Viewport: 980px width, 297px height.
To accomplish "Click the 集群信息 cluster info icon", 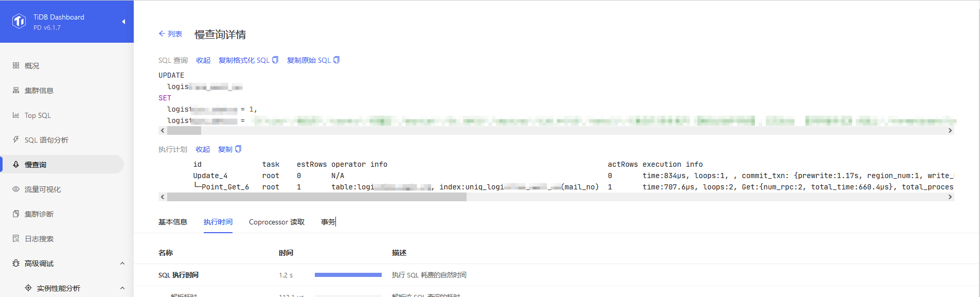I will [16, 90].
